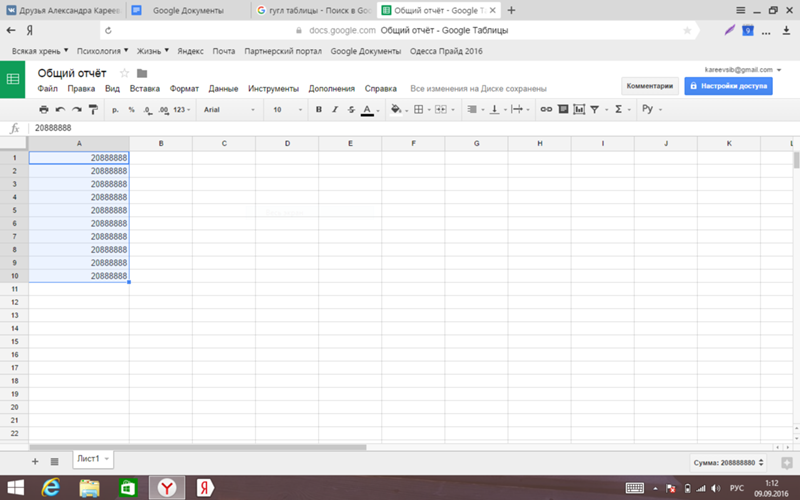
Task: Open the 123 number formats dropdown
Action: pyautogui.click(x=182, y=109)
